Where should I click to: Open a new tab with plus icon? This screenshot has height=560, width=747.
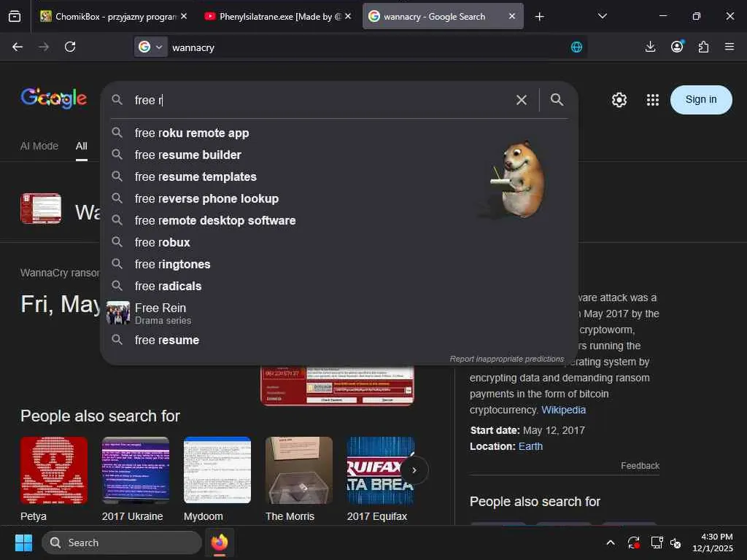(x=539, y=17)
